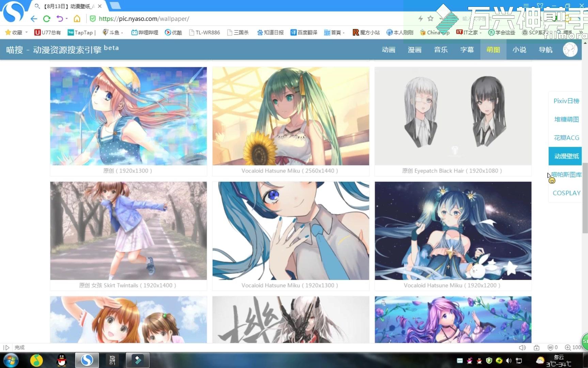Select the 音乐 navigation tab

(440, 50)
